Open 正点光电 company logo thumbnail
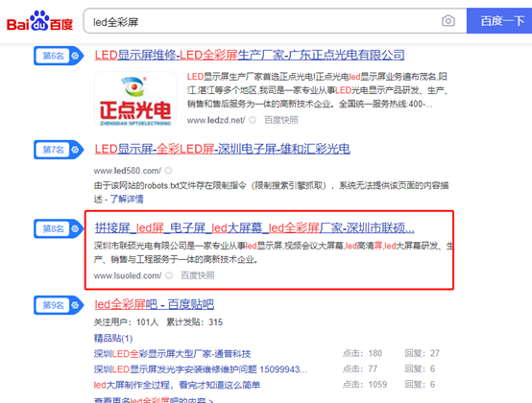The width and height of the screenshot is (532, 403). [135, 99]
